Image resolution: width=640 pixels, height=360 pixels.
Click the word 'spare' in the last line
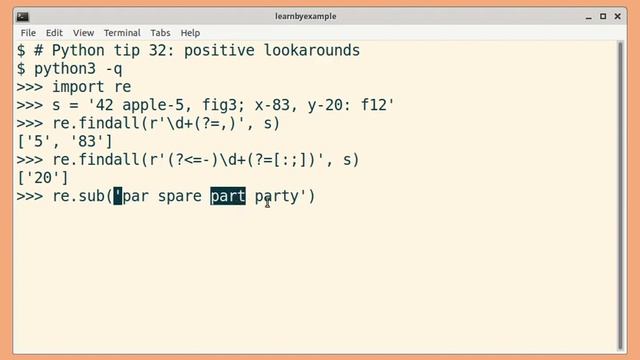point(180,196)
